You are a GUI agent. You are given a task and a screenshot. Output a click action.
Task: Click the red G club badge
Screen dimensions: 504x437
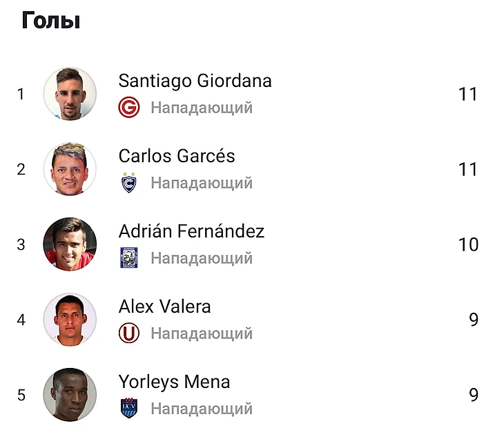(x=129, y=108)
